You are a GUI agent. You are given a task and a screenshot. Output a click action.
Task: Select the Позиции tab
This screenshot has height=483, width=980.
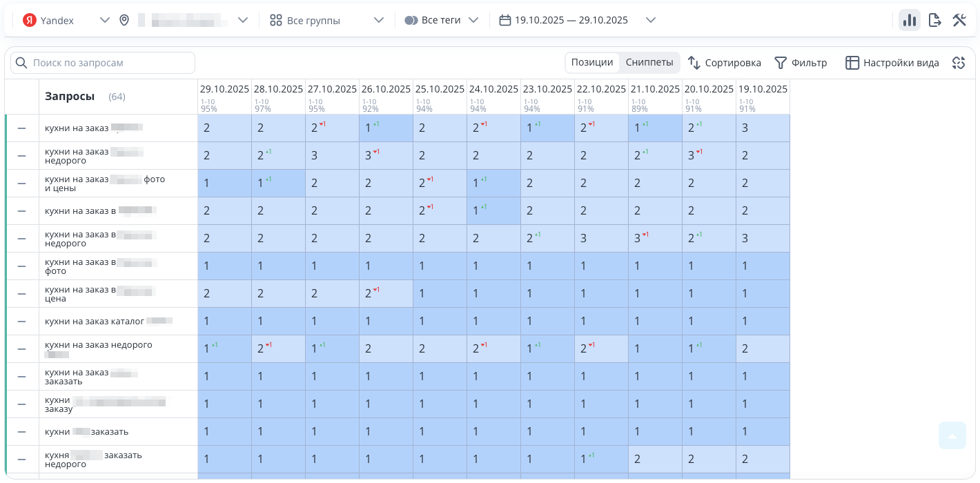pos(591,62)
